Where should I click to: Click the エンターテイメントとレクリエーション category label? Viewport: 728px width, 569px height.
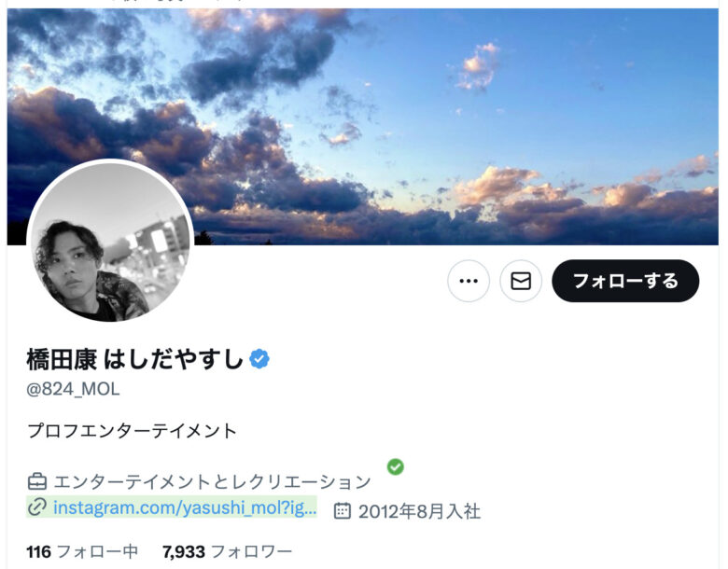coord(212,481)
